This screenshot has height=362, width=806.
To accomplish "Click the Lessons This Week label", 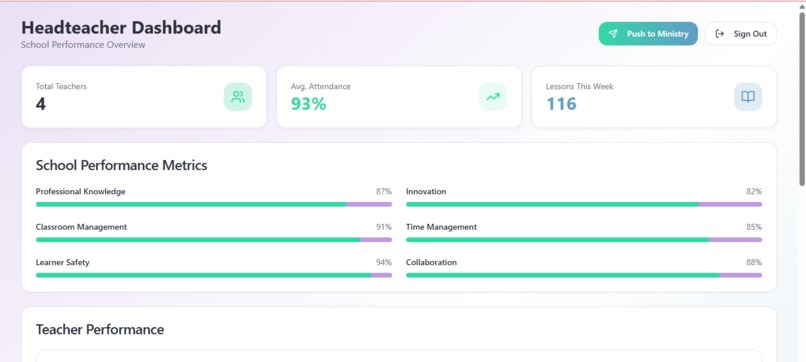I will click(x=580, y=86).
